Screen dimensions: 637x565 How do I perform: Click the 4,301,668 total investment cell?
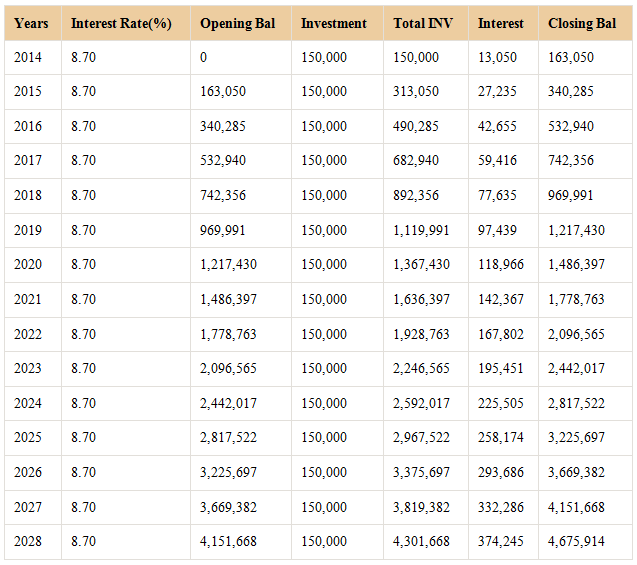pos(422,542)
